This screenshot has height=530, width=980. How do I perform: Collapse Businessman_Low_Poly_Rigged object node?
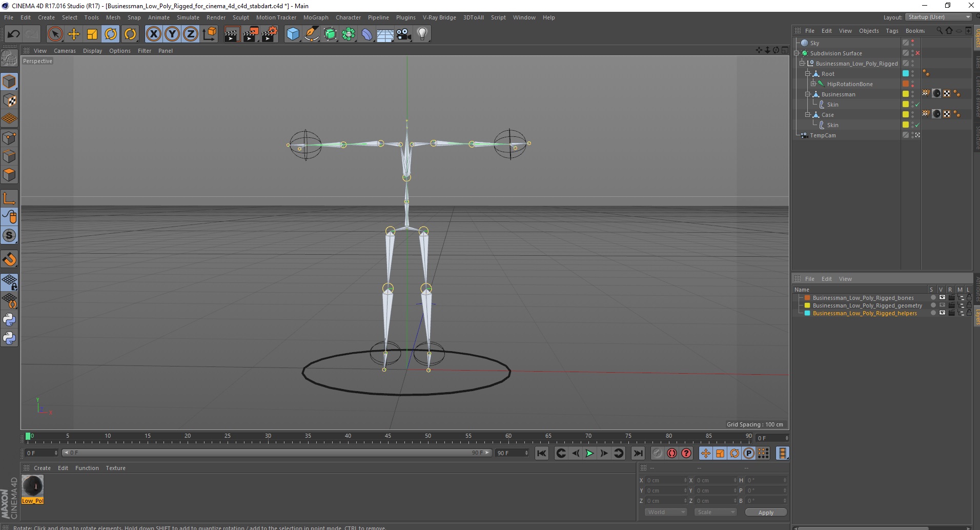pyautogui.click(x=802, y=64)
